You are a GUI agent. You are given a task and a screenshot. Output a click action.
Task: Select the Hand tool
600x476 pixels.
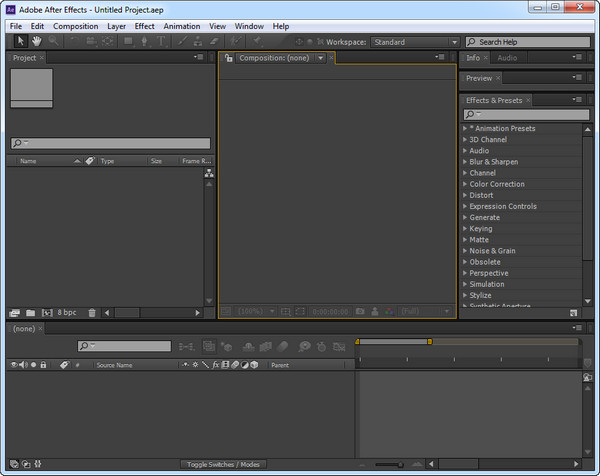click(x=36, y=42)
